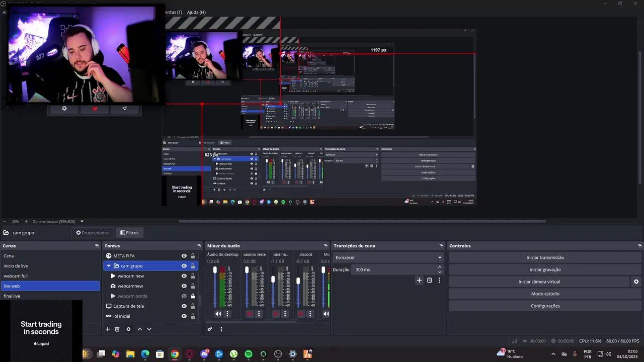Hide the META FIFA source

pyautogui.click(x=184, y=256)
